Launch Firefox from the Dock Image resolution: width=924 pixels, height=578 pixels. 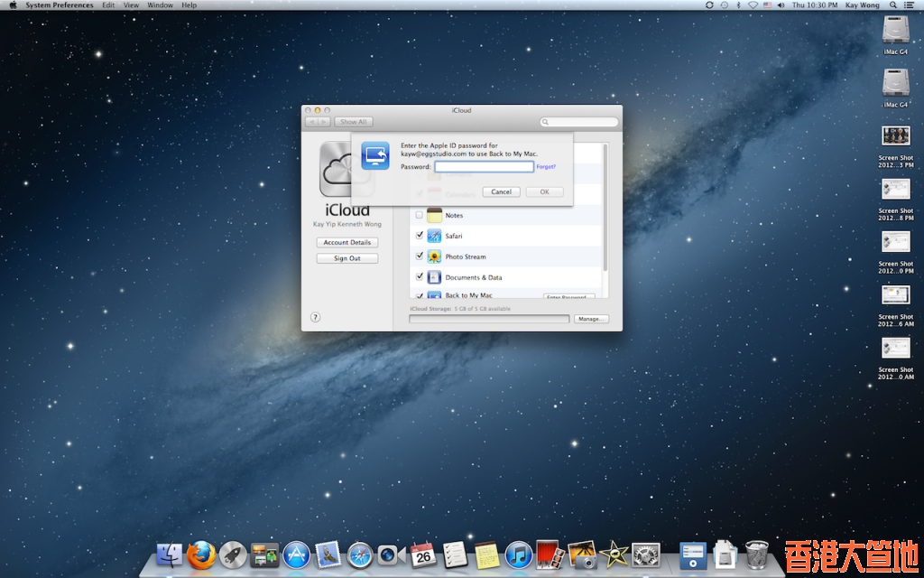201,555
